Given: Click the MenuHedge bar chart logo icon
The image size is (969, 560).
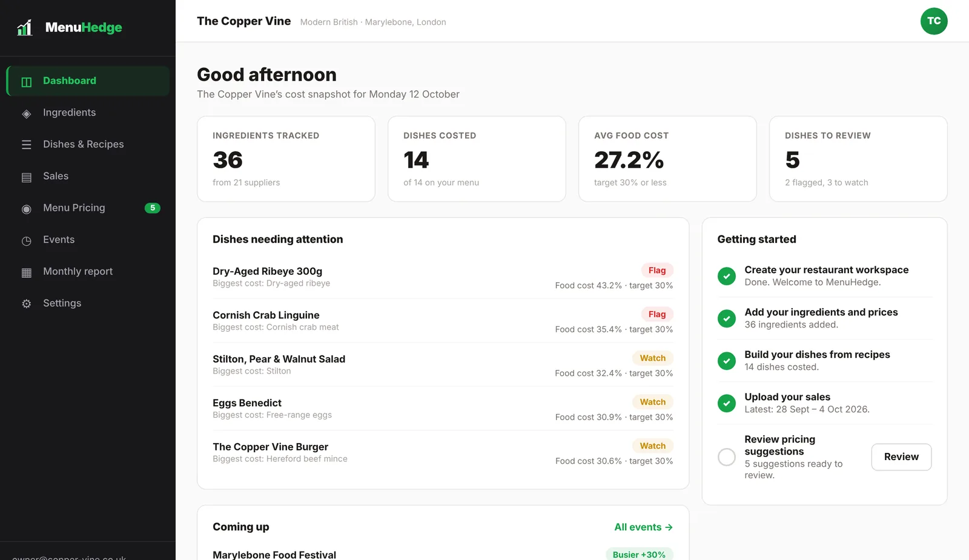Looking at the screenshot, I should [x=25, y=27].
